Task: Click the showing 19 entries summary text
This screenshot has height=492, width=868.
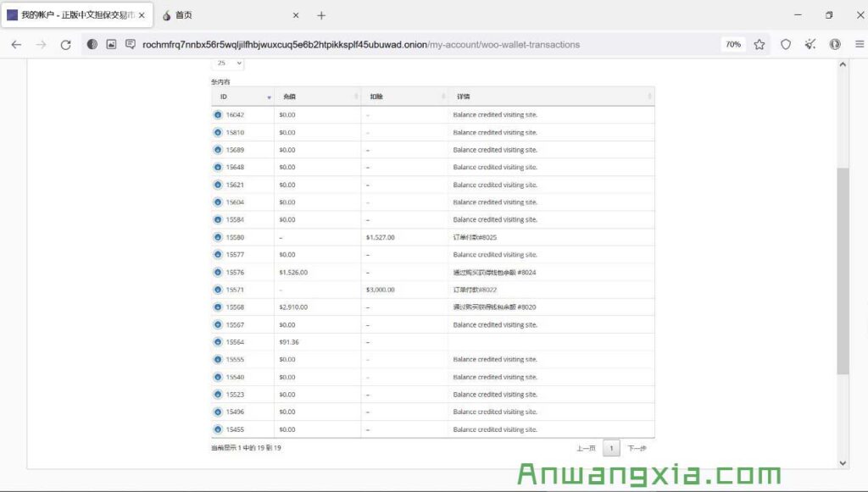Action: click(x=247, y=448)
